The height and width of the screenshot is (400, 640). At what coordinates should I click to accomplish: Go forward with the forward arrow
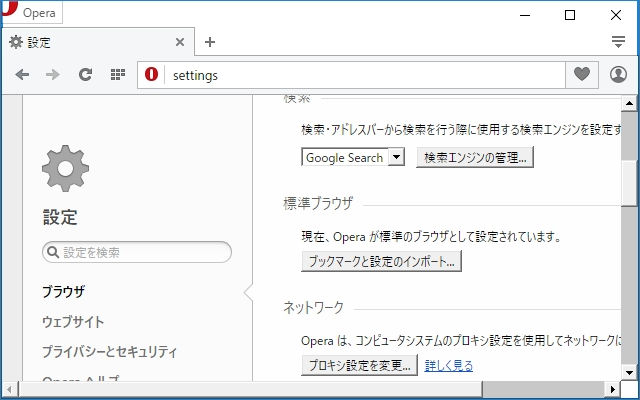tap(53, 75)
